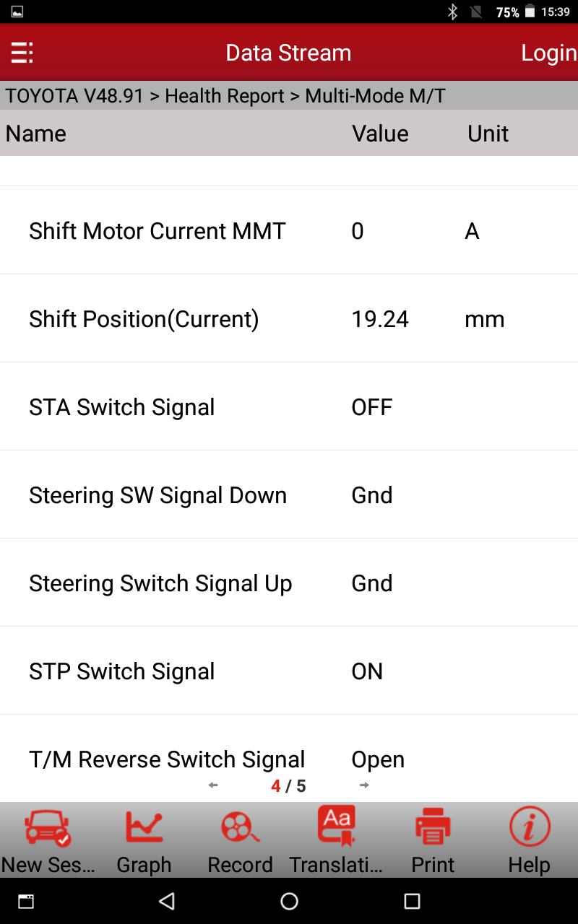578x924 pixels.
Task: Select STP Switch Signal row
Action: (x=289, y=671)
